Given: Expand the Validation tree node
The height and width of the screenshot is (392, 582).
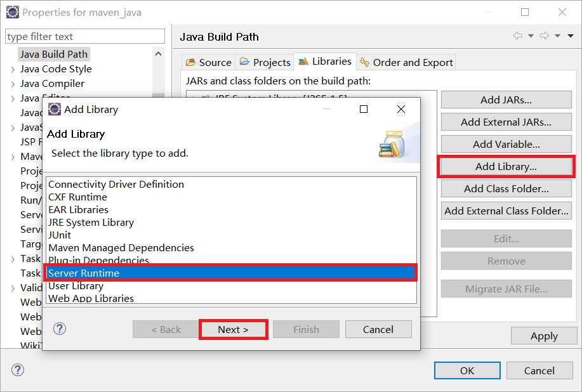Looking at the screenshot, I should tap(13, 288).
